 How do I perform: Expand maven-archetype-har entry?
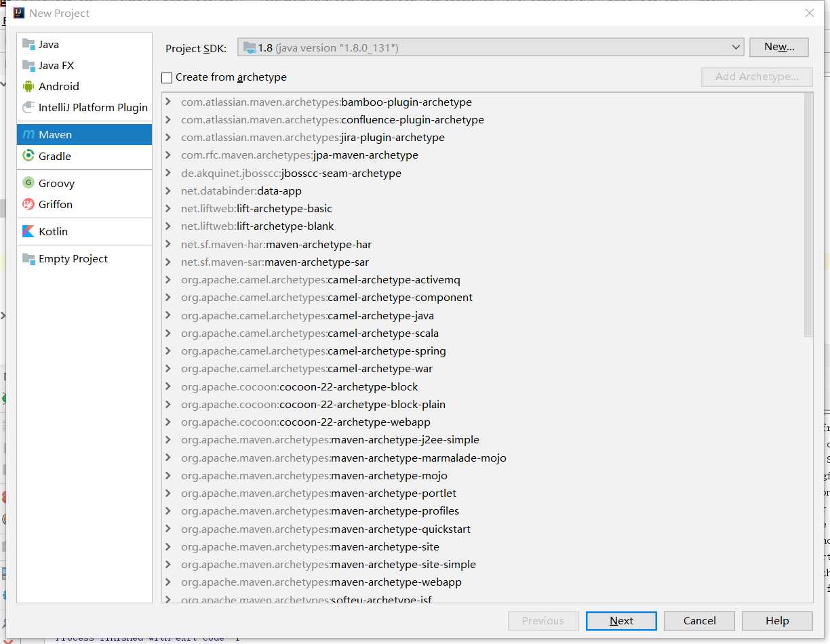tap(168, 244)
